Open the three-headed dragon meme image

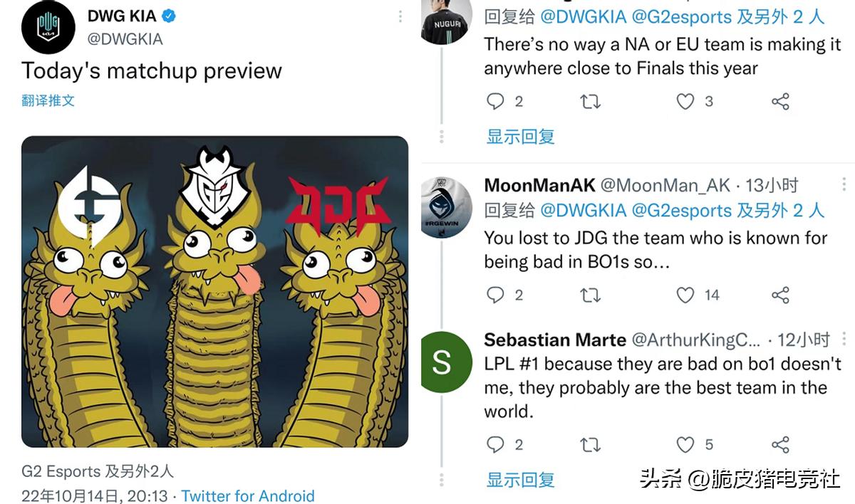point(214,292)
